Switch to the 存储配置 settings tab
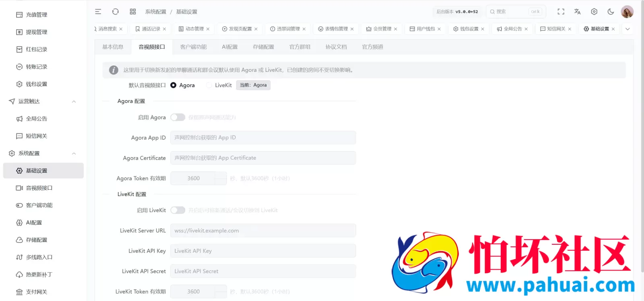 (x=264, y=47)
